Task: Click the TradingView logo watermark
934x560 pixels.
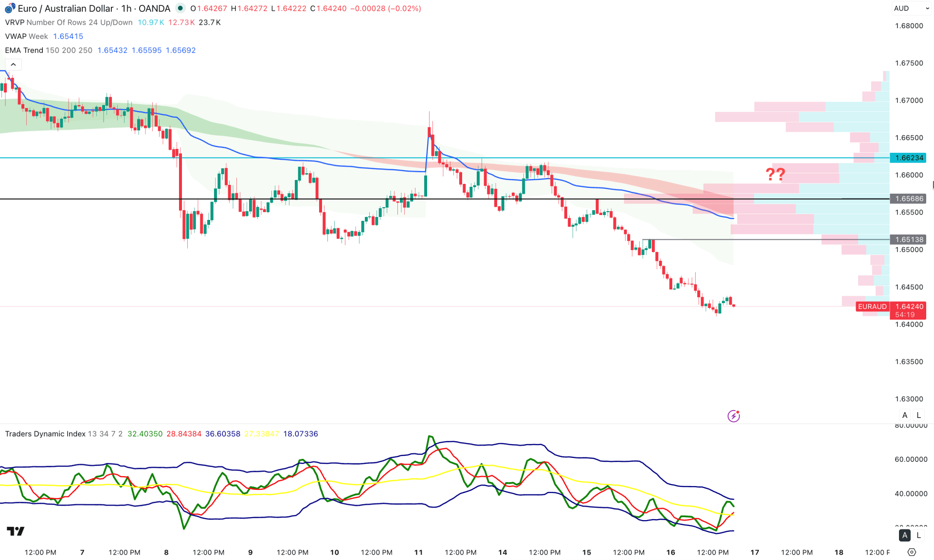Action: click(15, 532)
